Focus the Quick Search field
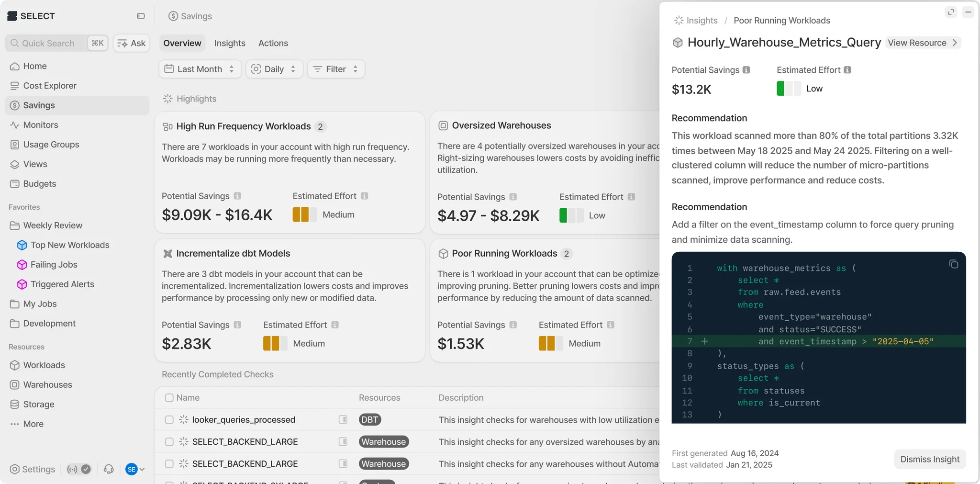Image resolution: width=980 pixels, height=484 pixels. tap(56, 43)
